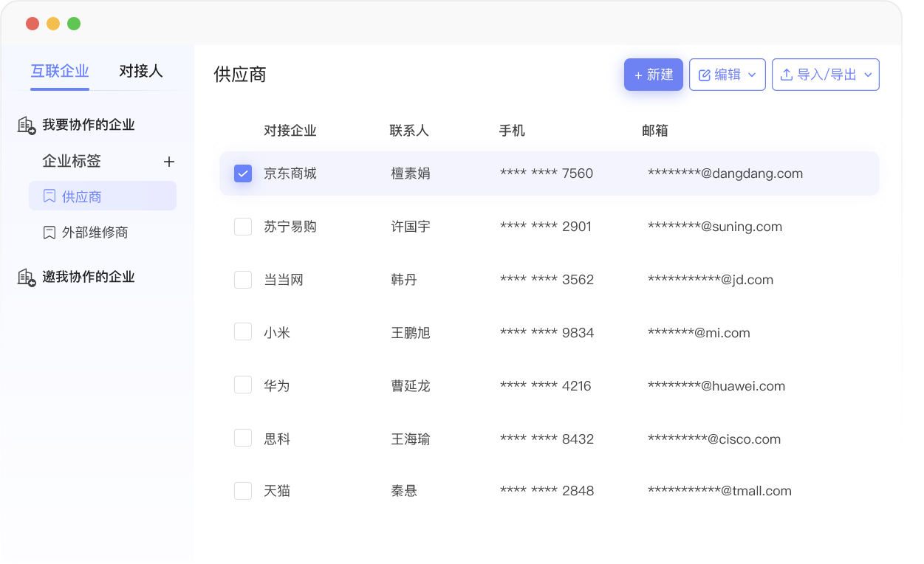Open the 导入/导出 dropdown arrow
Screen dimensions: 924x564
point(868,75)
